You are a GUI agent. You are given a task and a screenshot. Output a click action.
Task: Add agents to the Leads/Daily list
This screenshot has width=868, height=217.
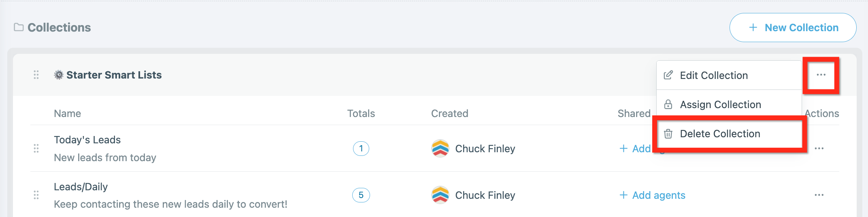[x=652, y=195]
